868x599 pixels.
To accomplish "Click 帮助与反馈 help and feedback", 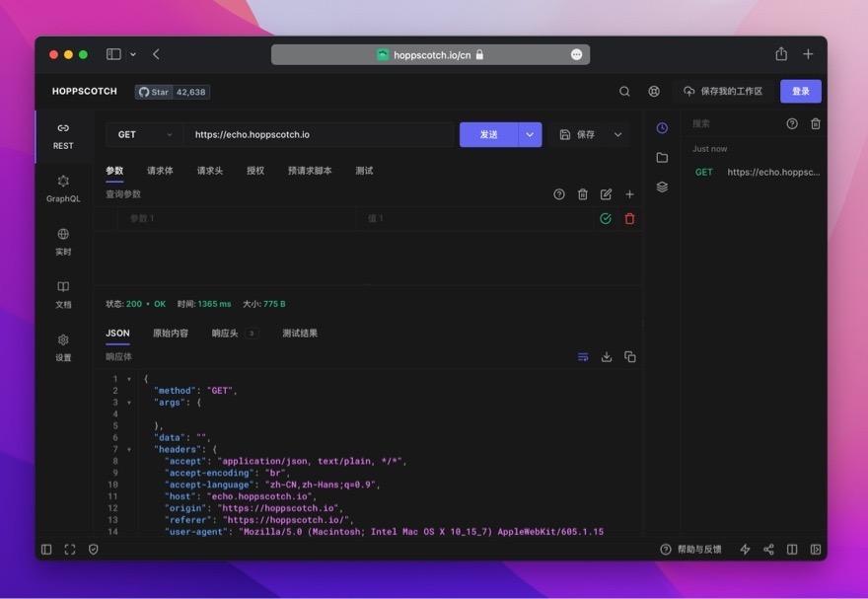I will click(x=690, y=550).
